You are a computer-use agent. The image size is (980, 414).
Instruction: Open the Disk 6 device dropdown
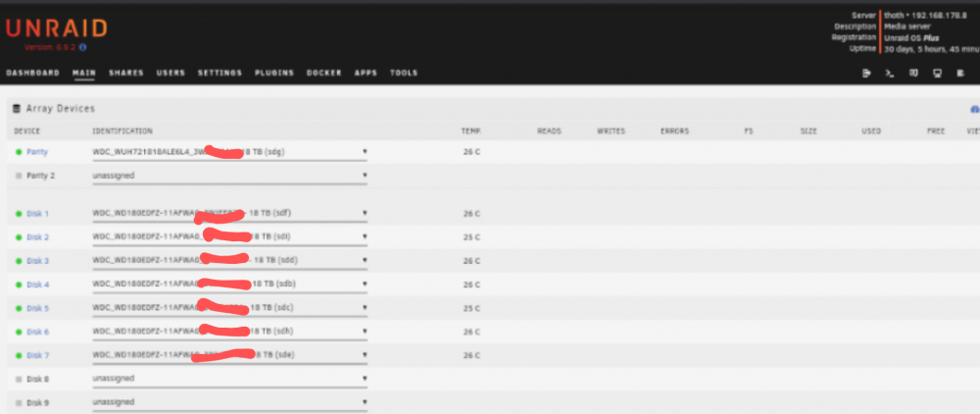229,332
